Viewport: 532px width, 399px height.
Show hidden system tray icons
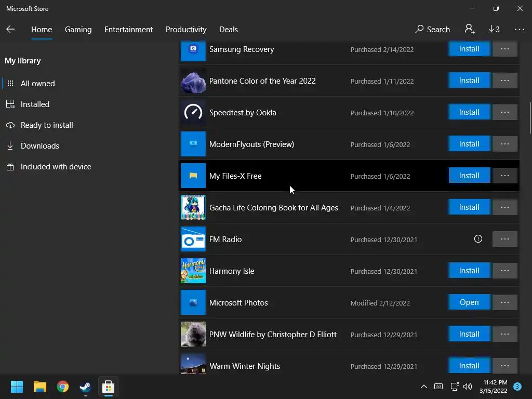(x=424, y=387)
